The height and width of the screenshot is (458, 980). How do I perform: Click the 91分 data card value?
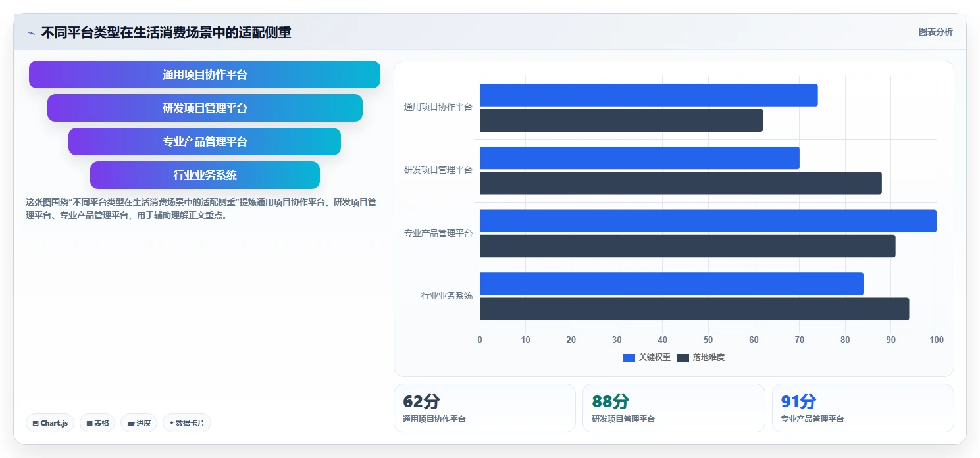click(798, 401)
